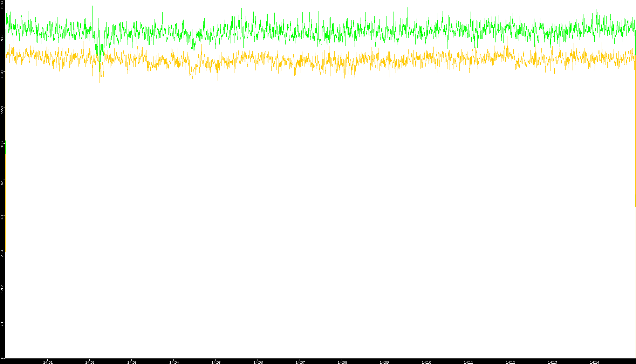This screenshot has height=364, width=636.
Task: Click the 14:09 time label
Action: click(x=384, y=362)
